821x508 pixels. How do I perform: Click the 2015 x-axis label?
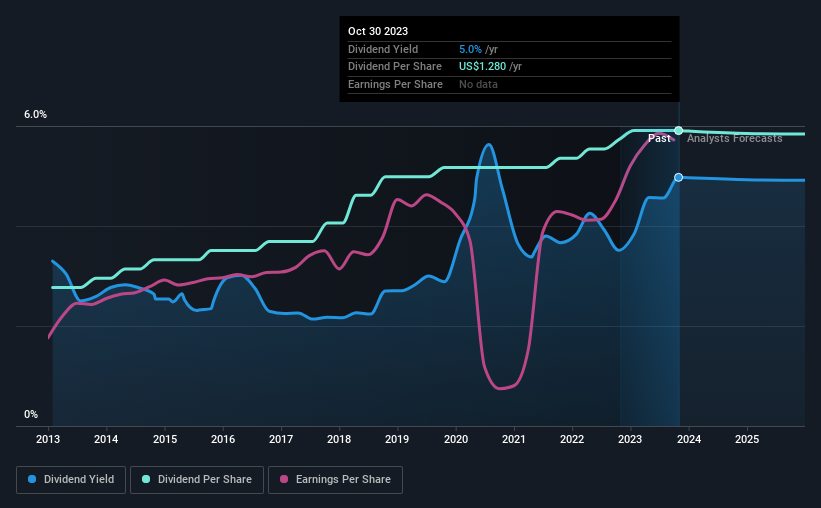(x=165, y=439)
